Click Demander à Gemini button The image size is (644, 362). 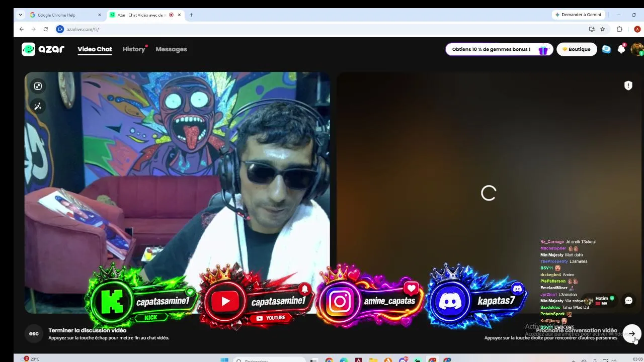click(x=578, y=15)
